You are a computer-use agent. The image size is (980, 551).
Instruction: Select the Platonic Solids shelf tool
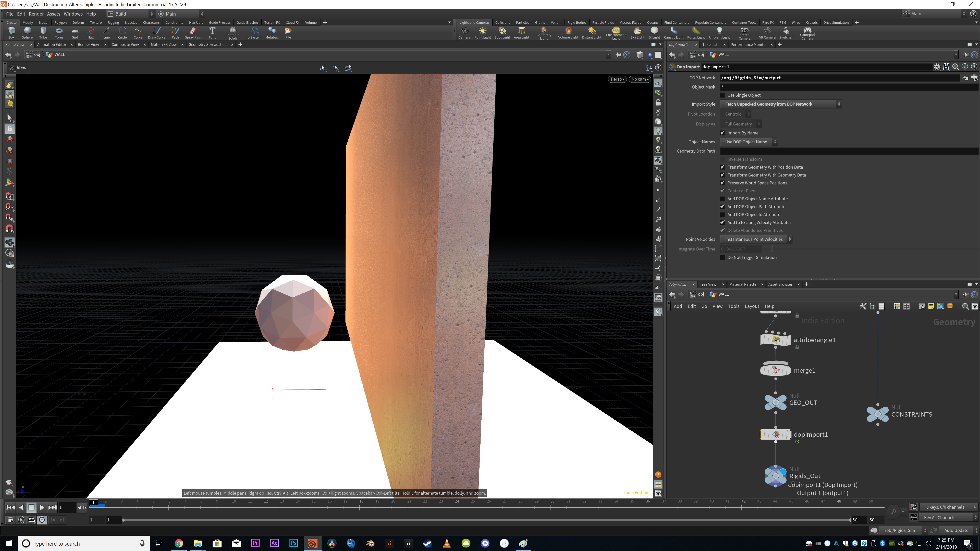pos(233,33)
